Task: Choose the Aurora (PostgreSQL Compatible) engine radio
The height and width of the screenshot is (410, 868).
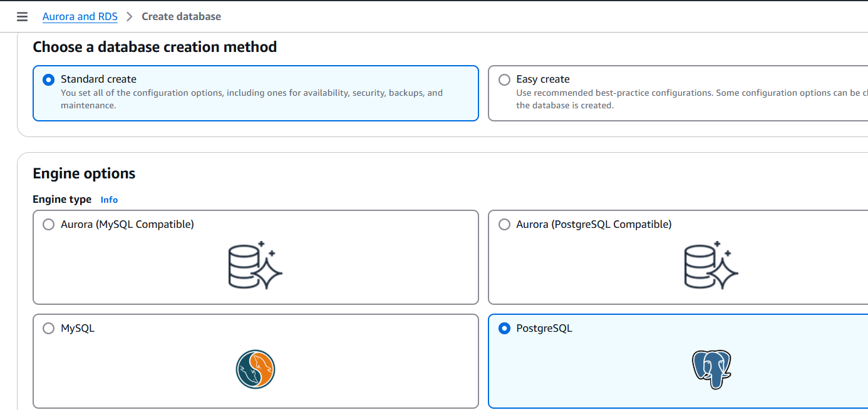Action: [x=504, y=225]
